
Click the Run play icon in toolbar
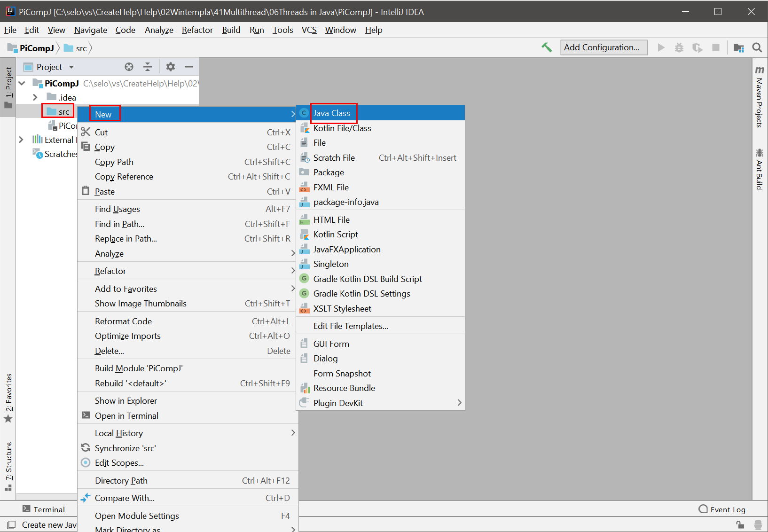click(661, 47)
